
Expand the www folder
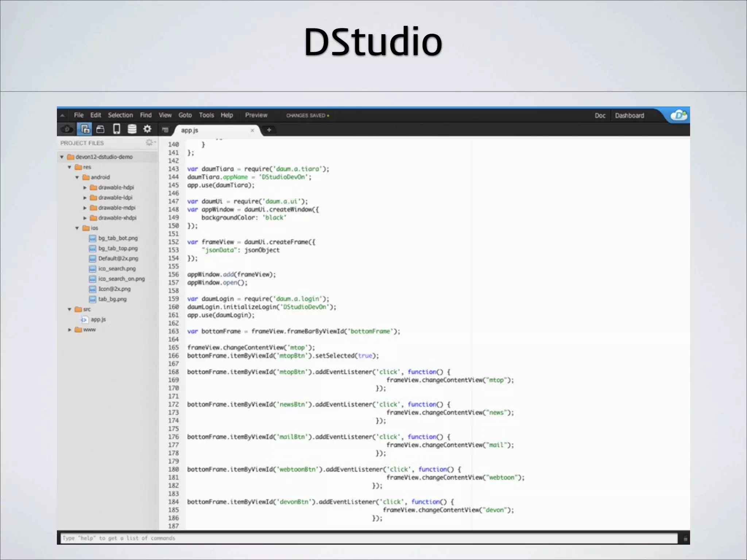coord(69,330)
